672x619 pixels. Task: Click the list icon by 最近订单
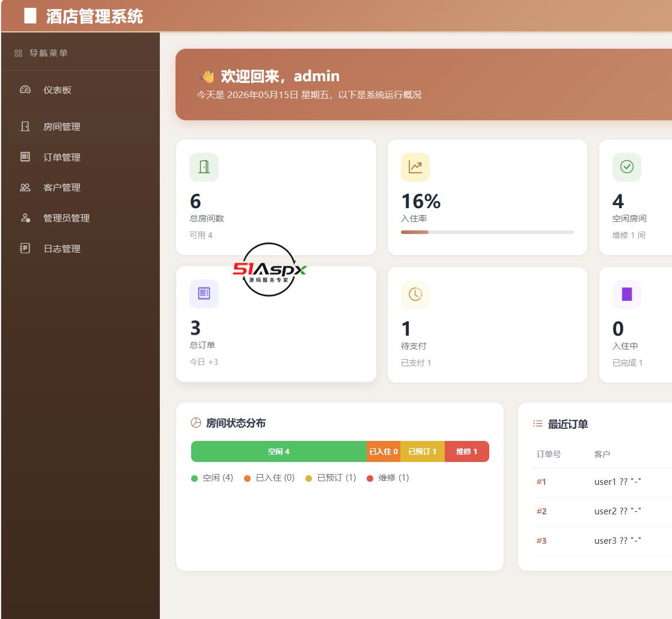[538, 424]
